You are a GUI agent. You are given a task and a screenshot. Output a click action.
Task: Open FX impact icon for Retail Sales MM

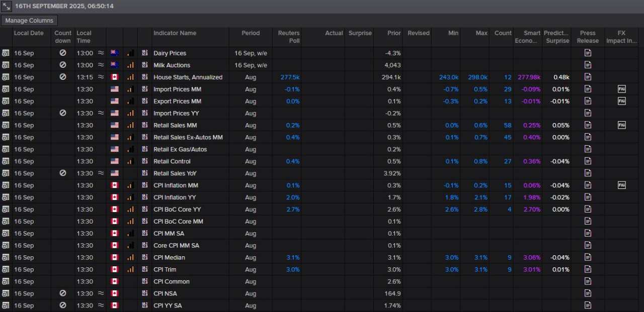tap(622, 125)
